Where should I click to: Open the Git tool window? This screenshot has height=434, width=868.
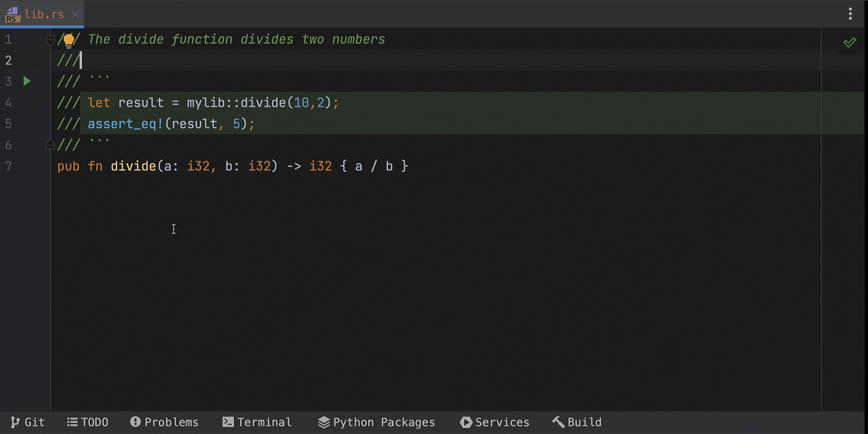(28, 422)
